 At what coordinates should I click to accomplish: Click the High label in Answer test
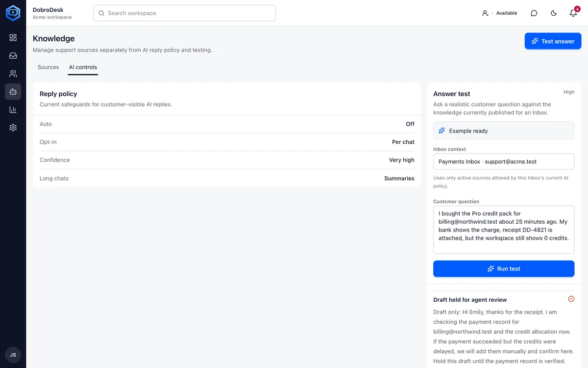click(569, 92)
